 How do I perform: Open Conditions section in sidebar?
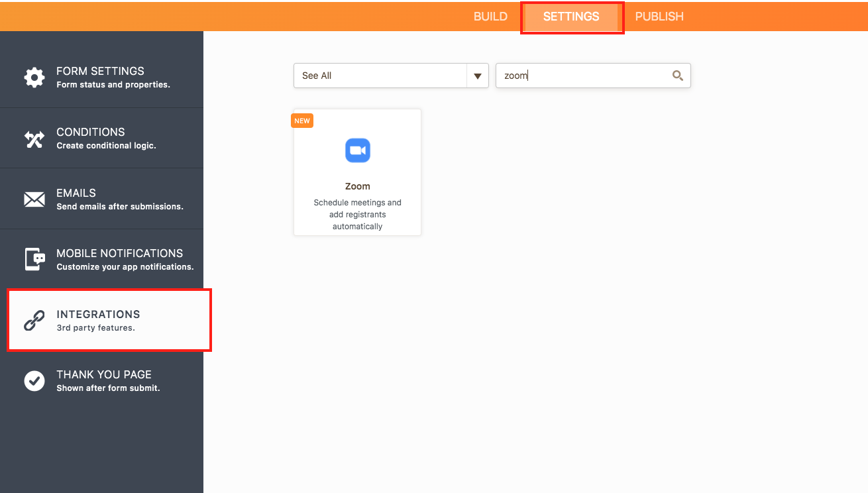(x=101, y=138)
